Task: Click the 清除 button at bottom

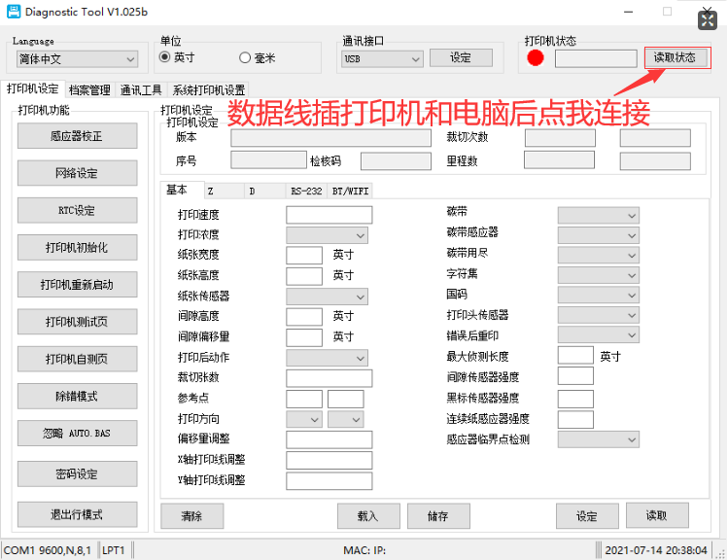Action: coord(192,516)
